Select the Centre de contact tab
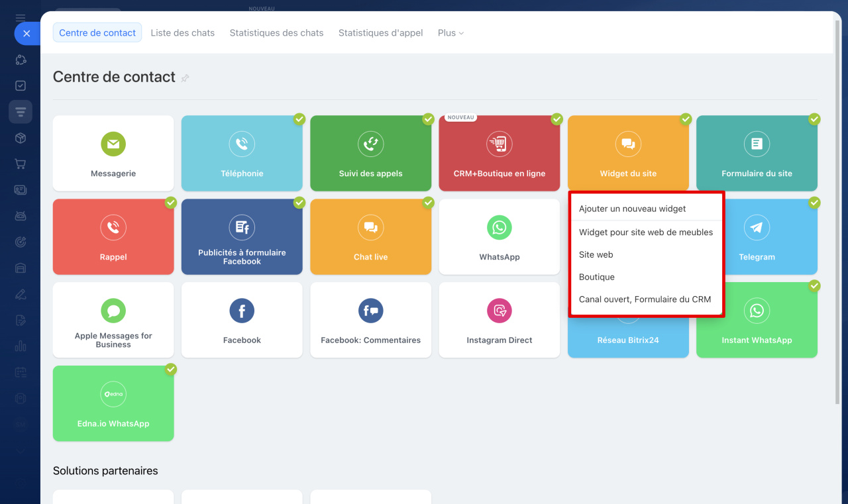Image resolution: width=848 pixels, height=504 pixels. 97,32
